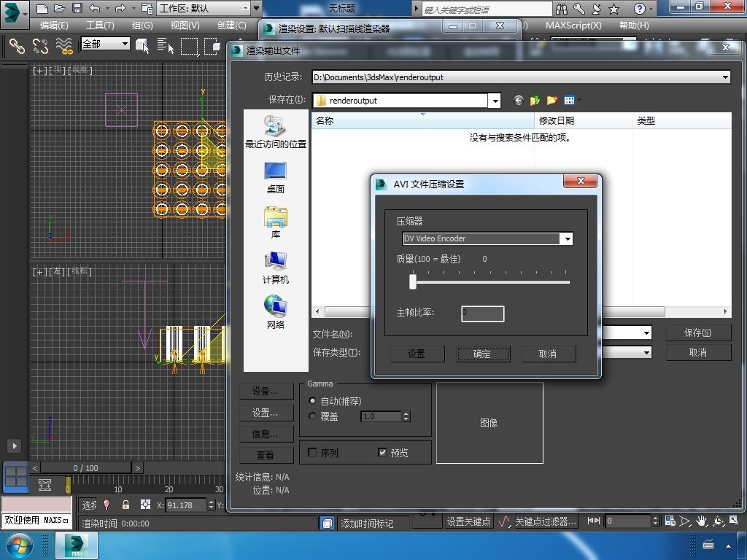Open quick access toolbar customize arrow
The width and height of the screenshot is (747, 560).
[256, 8]
